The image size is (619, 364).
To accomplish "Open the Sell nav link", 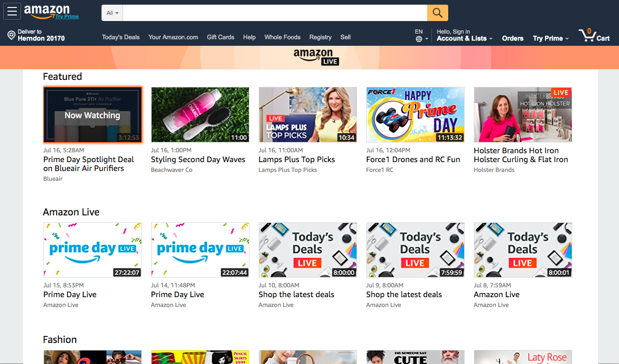I will (x=345, y=37).
